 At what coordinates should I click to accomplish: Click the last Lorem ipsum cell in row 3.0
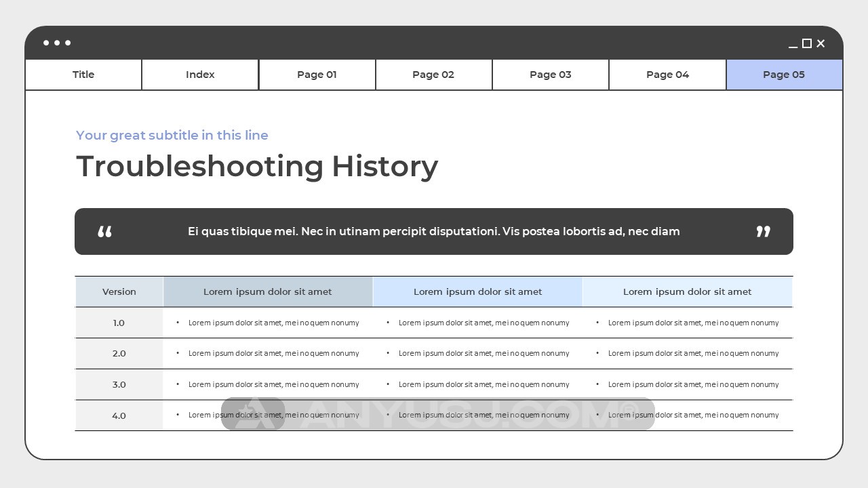coord(687,384)
